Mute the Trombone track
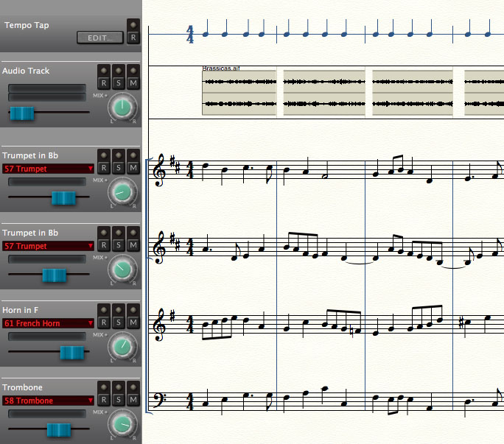The height and width of the screenshot is (444, 504). click(133, 400)
